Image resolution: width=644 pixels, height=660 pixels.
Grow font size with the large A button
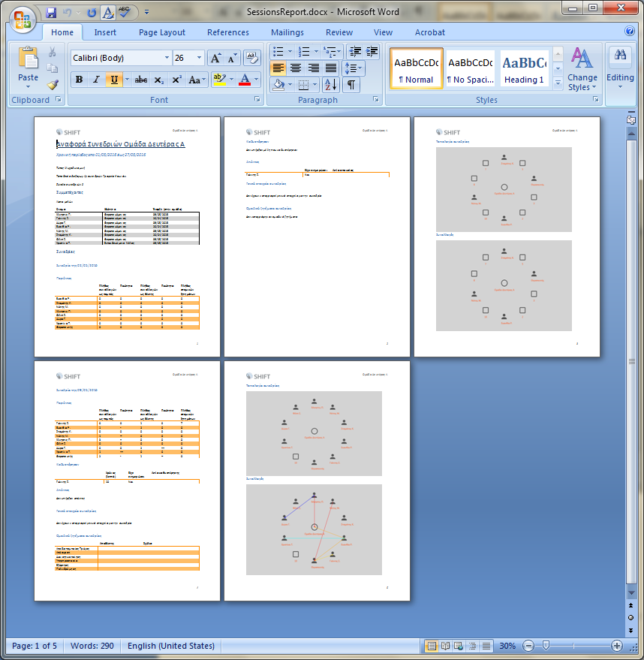215,58
